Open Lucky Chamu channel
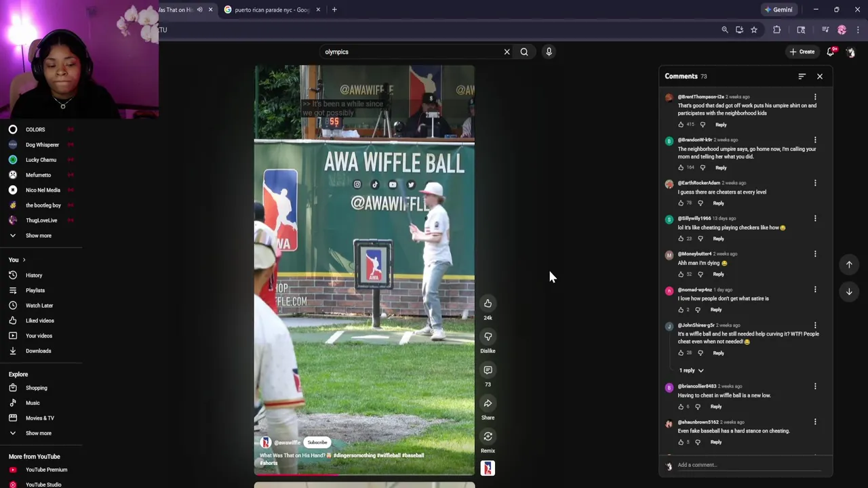Screen dimensions: 868x488 click(x=41, y=160)
